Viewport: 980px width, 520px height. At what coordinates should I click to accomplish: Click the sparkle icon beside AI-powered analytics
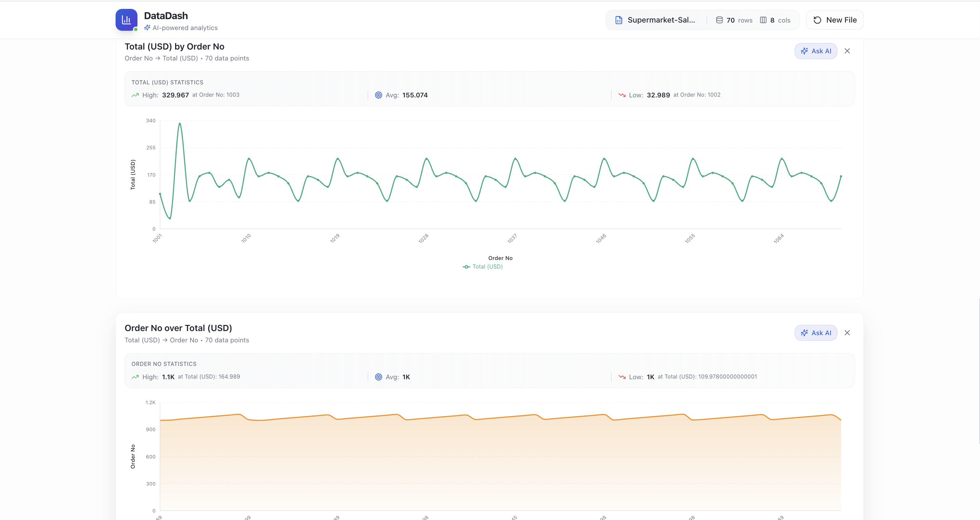(x=148, y=27)
